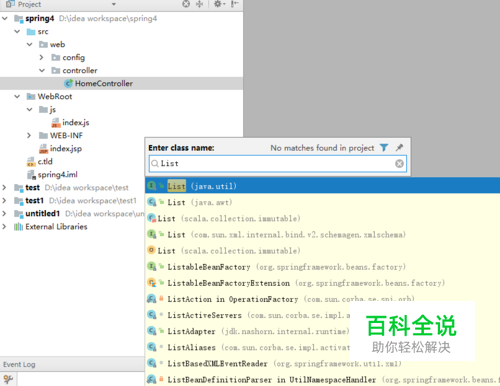Click the scroll from source icon
Viewport: 500px width, 386px height.
(x=186, y=4)
